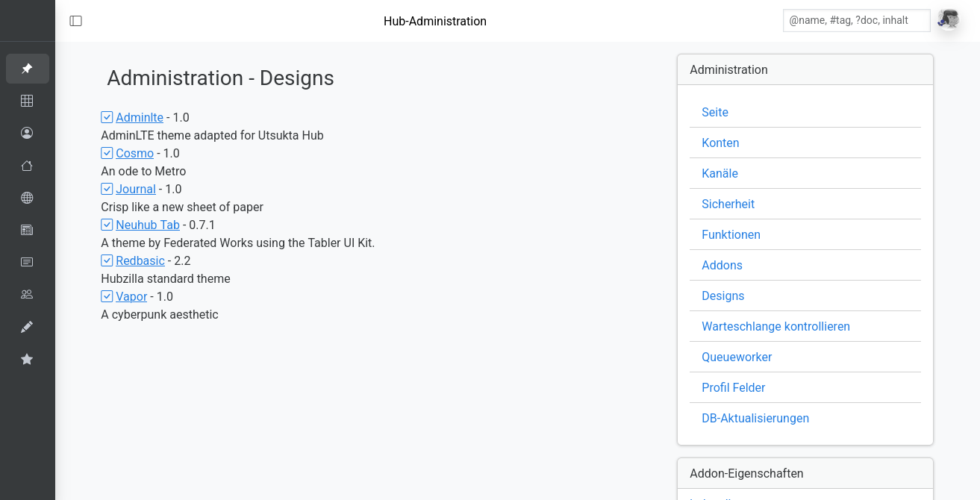Open the grid apps icon in the sidebar
The width and height of the screenshot is (980, 500).
pyautogui.click(x=27, y=101)
